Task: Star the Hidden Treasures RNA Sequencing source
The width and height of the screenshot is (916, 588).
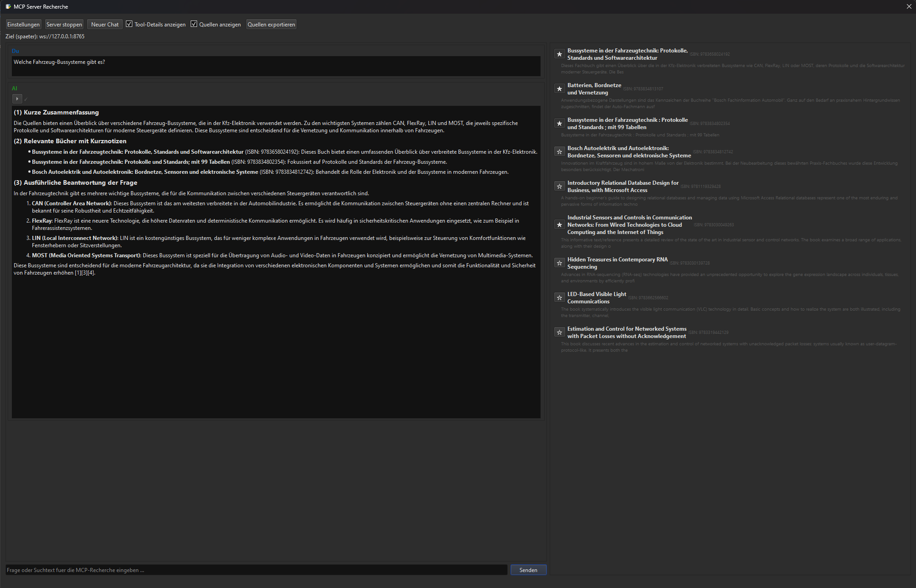Action: [x=559, y=263]
